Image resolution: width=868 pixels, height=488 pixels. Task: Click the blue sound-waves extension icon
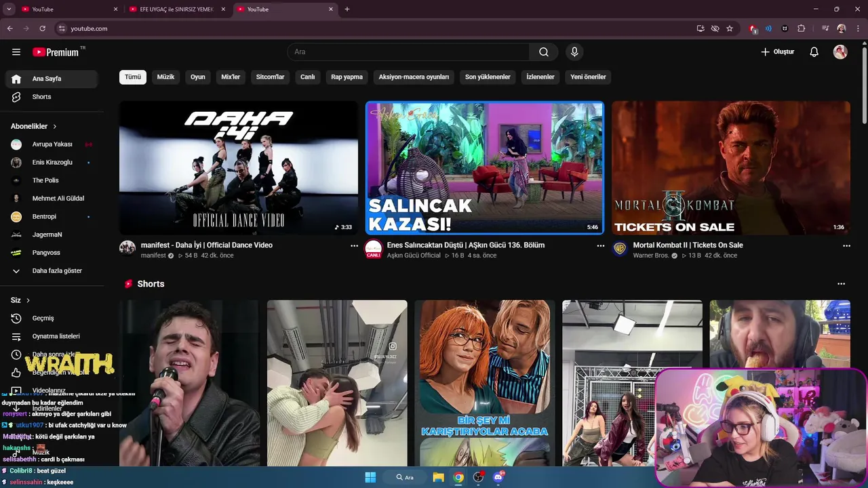tap(768, 28)
